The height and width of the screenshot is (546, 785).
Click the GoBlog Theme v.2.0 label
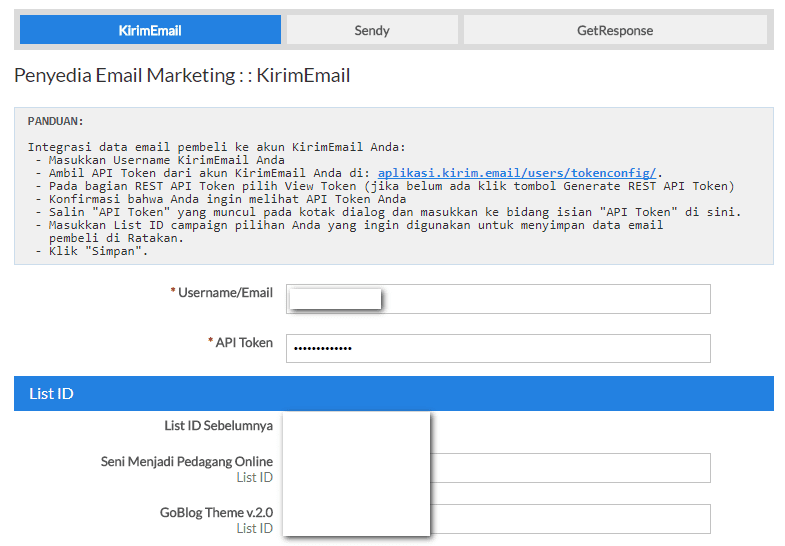[216, 512]
